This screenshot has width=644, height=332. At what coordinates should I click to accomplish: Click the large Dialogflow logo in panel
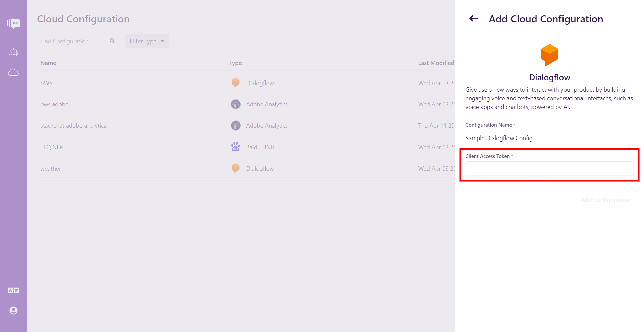tap(549, 55)
